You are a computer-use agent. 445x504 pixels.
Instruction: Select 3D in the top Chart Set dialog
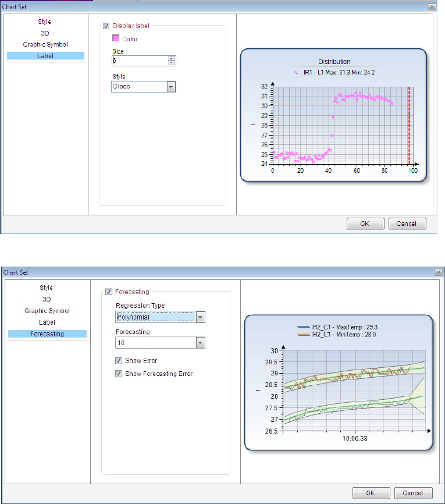(x=45, y=33)
